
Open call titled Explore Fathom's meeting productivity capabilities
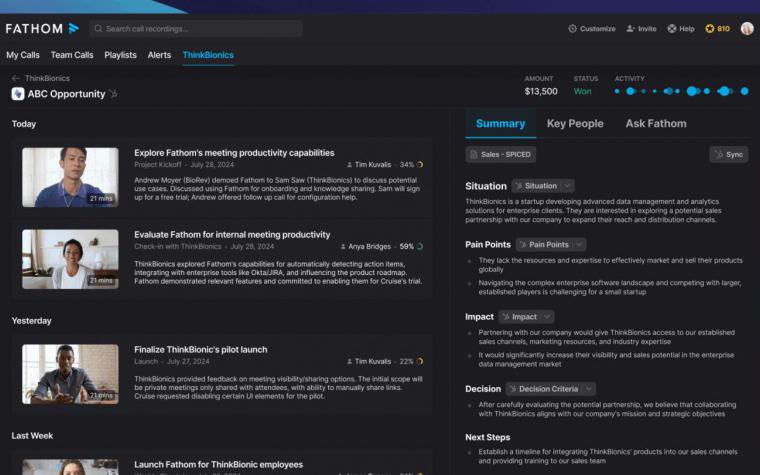point(234,153)
